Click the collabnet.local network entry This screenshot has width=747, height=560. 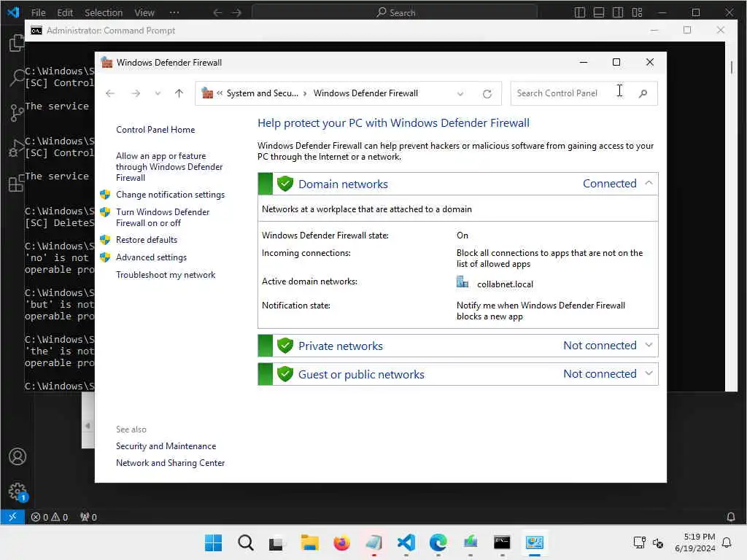pyautogui.click(x=505, y=284)
